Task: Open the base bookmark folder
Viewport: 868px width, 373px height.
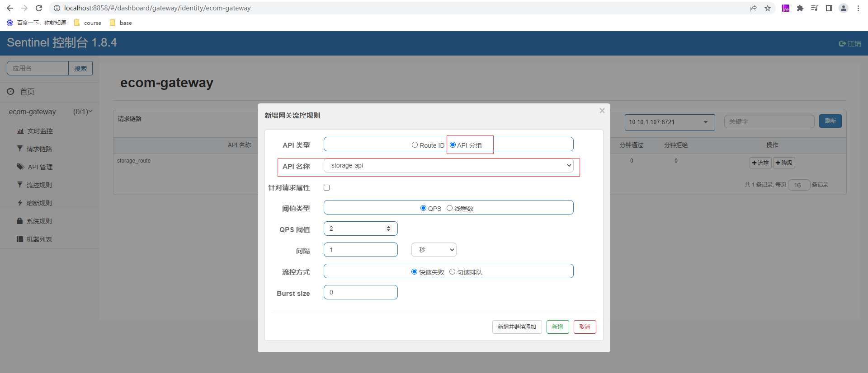Action: (x=121, y=23)
